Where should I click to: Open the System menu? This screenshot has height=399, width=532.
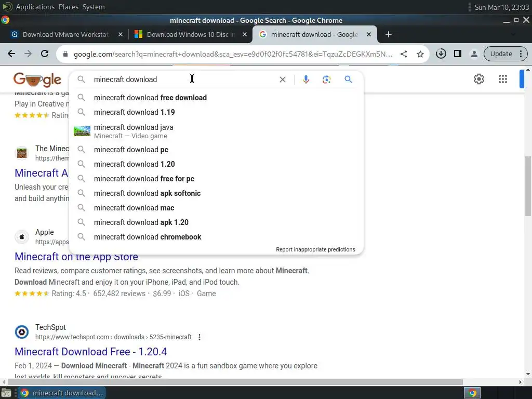coord(94,7)
